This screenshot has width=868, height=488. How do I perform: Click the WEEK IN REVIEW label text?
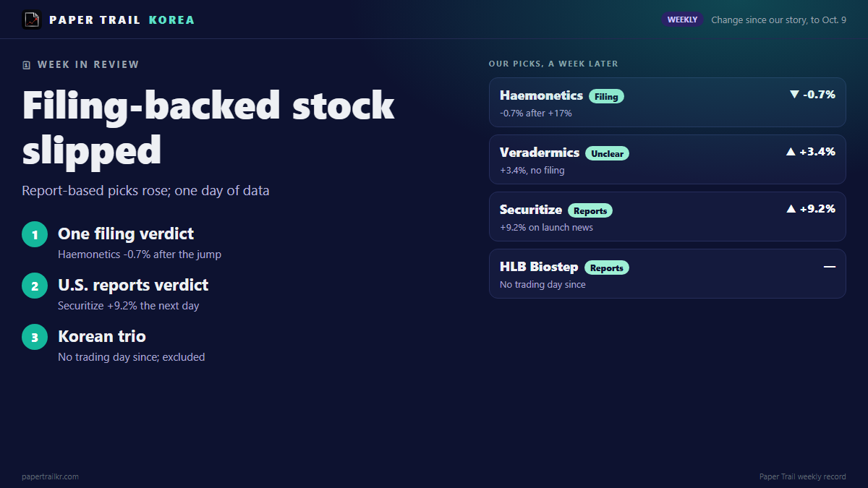tap(88, 65)
